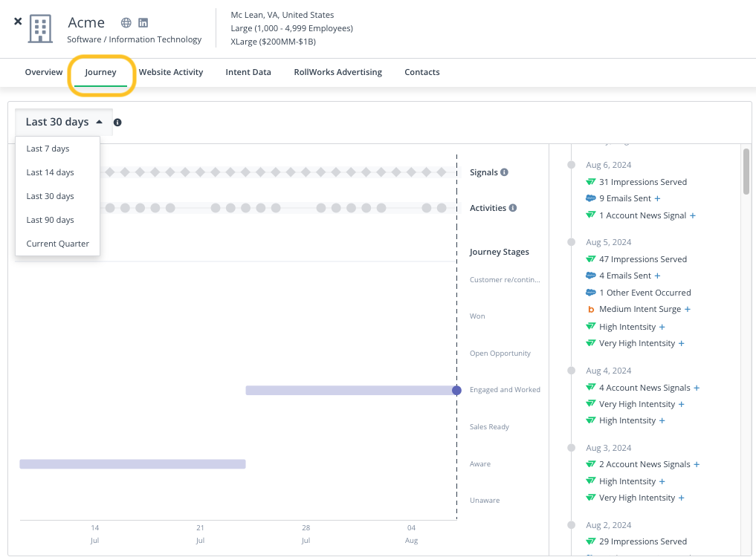Click the Salesforce icon beside Other Event Occurred
The height and width of the screenshot is (560, 756).
pyautogui.click(x=591, y=293)
